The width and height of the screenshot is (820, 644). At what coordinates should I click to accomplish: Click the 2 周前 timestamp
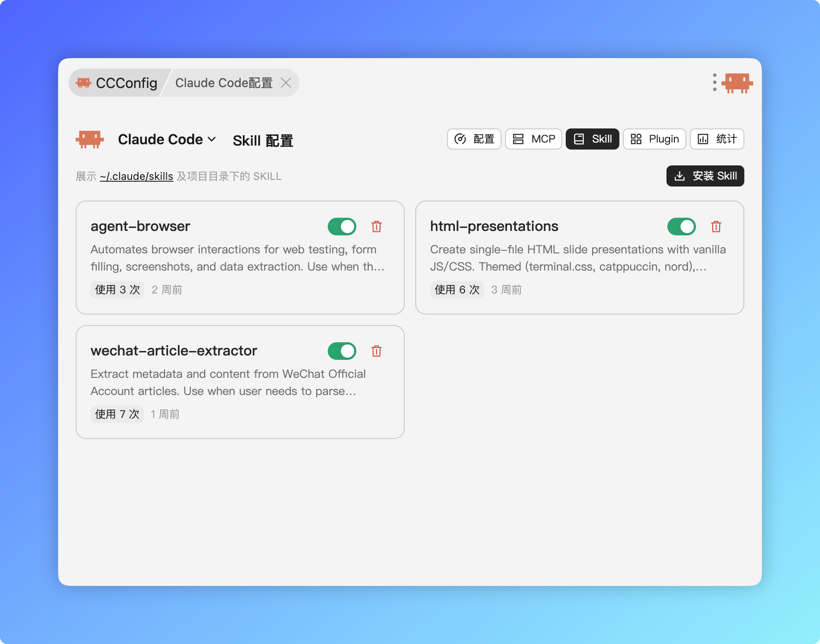167,290
